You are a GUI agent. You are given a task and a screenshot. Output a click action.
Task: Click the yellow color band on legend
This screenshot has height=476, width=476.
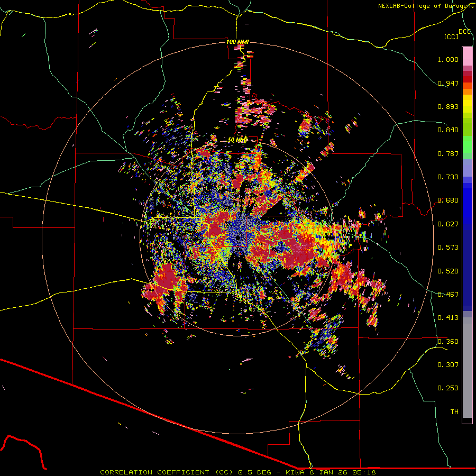(467, 104)
